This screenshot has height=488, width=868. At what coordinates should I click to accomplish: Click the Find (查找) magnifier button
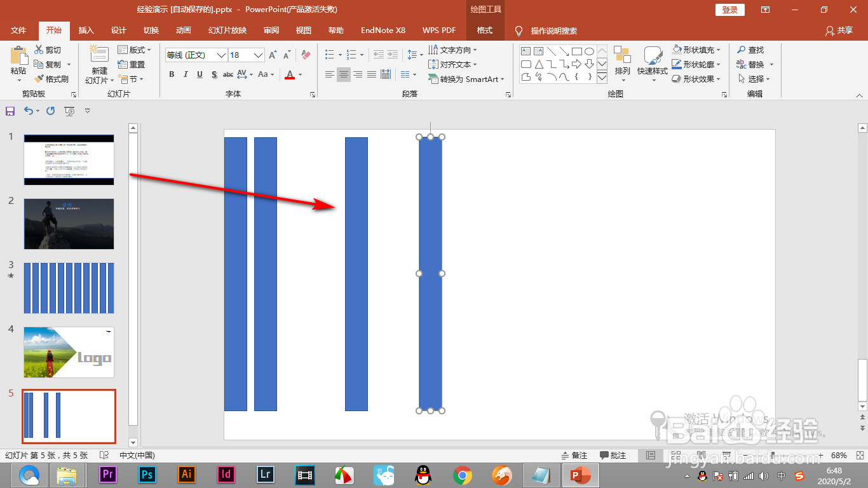750,50
